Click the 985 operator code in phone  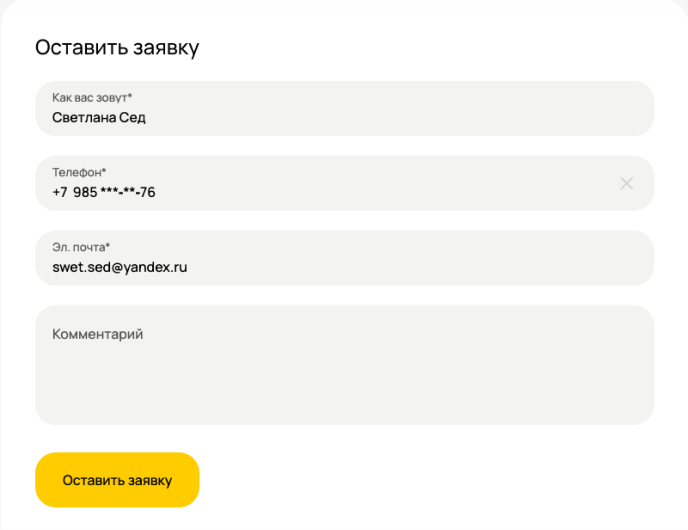(x=85, y=192)
